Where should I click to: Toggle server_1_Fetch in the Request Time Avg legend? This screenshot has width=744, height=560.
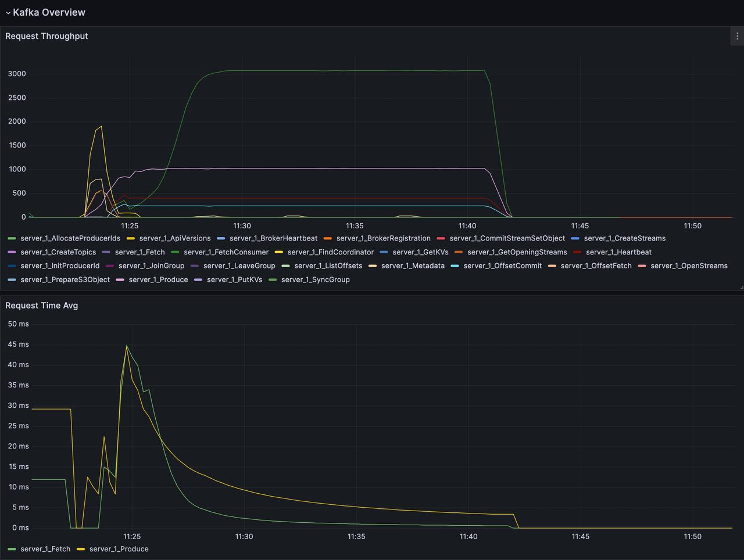(45, 549)
